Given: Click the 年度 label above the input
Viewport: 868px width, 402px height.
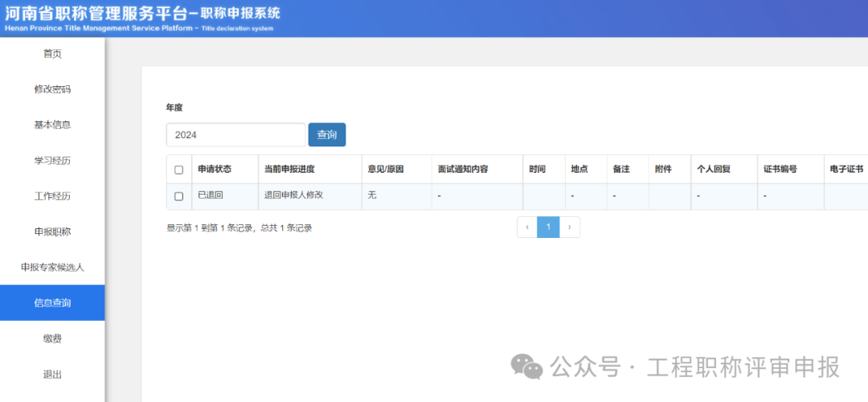Looking at the screenshot, I should [x=174, y=107].
